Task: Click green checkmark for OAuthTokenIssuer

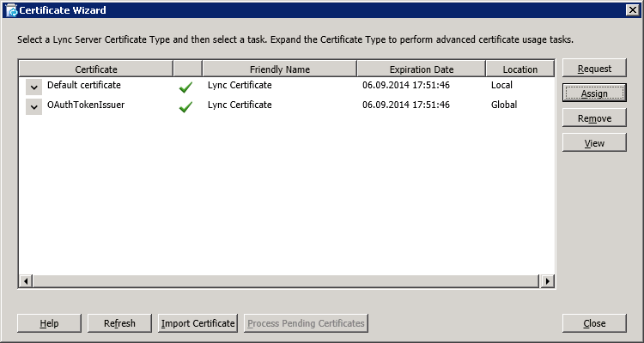Action: click(x=185, y=106)
